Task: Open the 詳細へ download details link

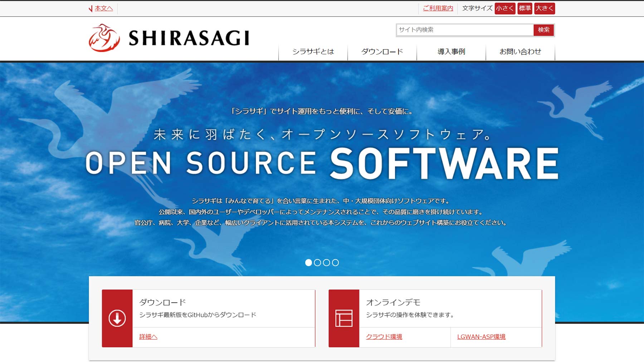Action: (148, 337)
